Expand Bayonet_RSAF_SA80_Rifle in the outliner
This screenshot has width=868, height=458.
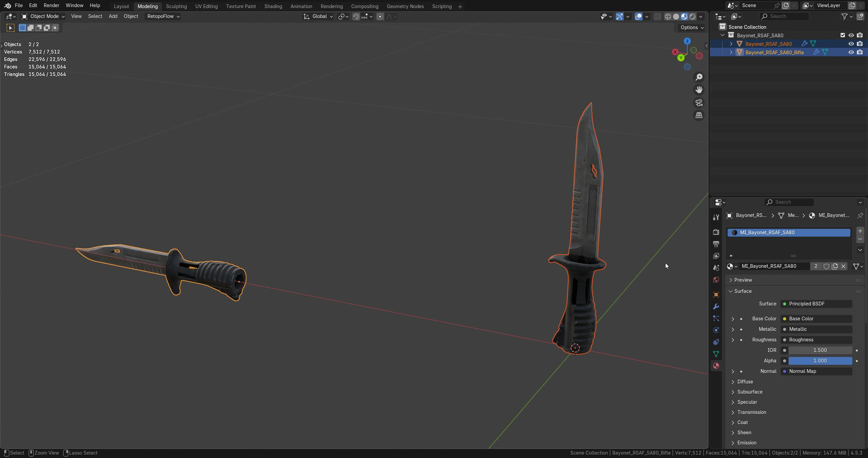731,52
